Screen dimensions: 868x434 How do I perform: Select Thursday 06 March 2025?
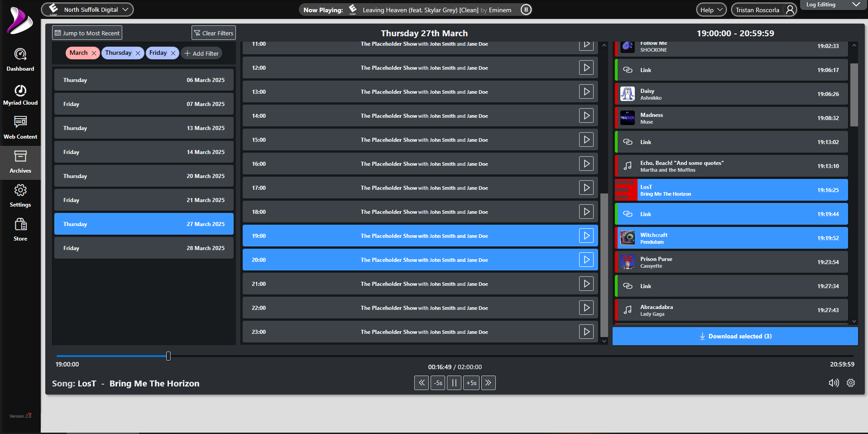[144, 80]
